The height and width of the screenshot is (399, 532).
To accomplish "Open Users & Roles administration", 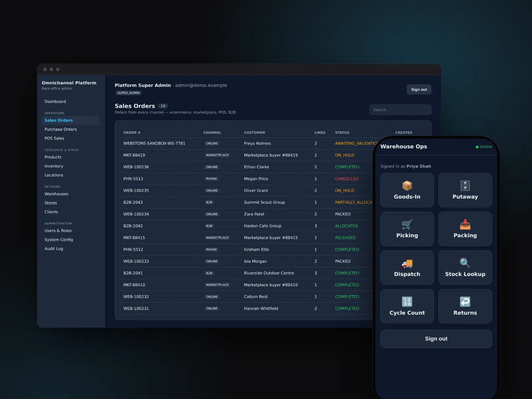I will click(x=58, y=231).
